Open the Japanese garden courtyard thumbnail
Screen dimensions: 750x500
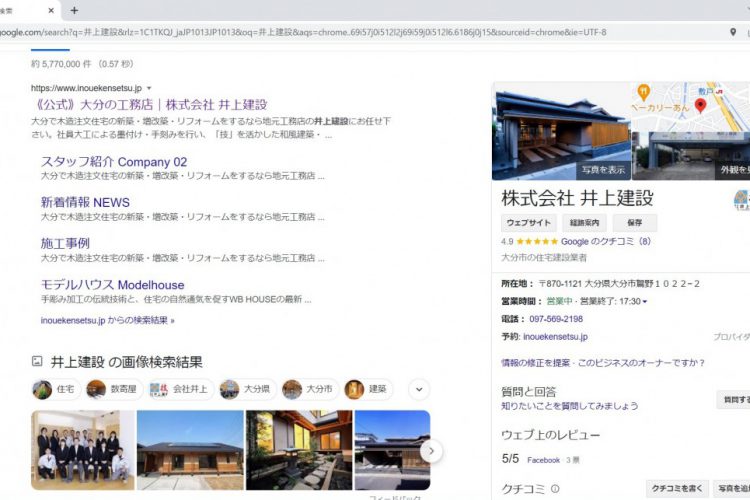[299, 450]
